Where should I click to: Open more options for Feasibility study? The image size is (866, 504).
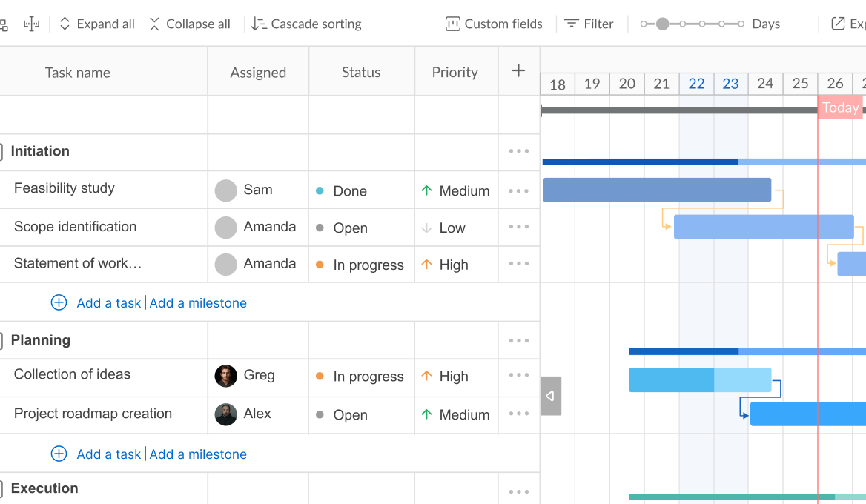click(518, 191)
